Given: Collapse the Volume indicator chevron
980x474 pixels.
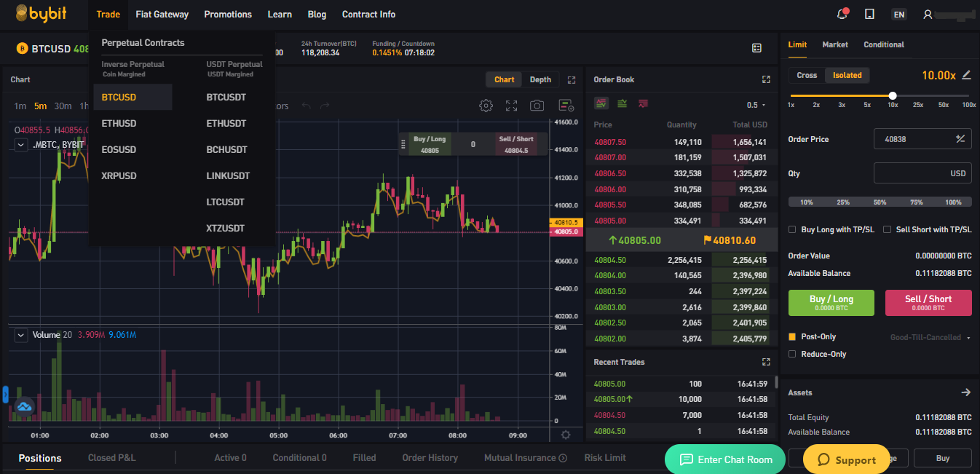Looking at the screenshot, I should [x=20, y=335].
